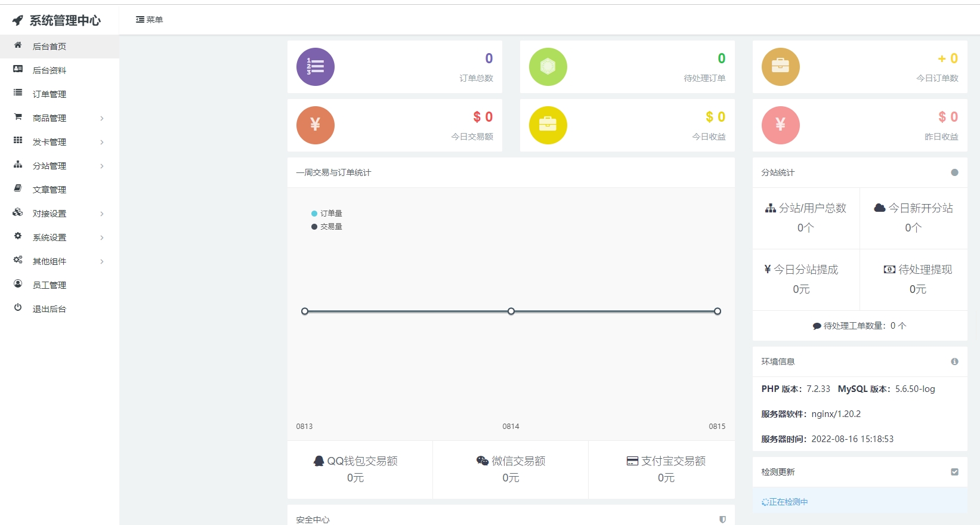Click the power icon for 退出后台

coord(18,308)
